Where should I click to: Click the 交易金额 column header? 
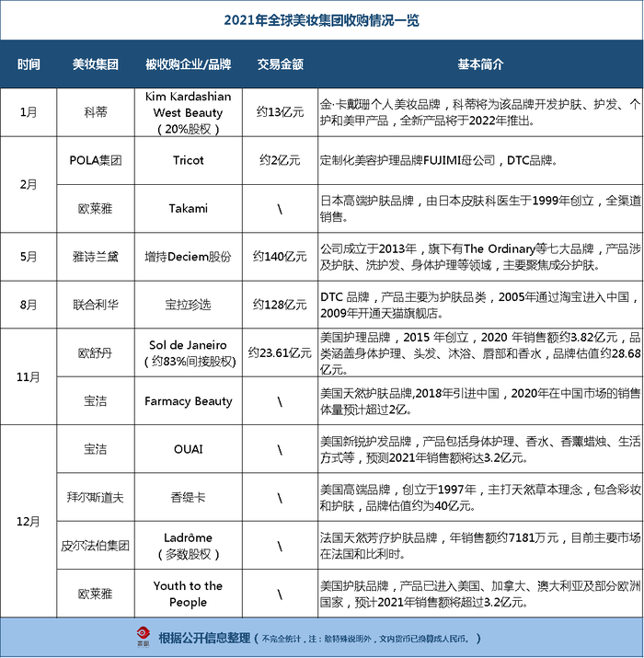280,64
